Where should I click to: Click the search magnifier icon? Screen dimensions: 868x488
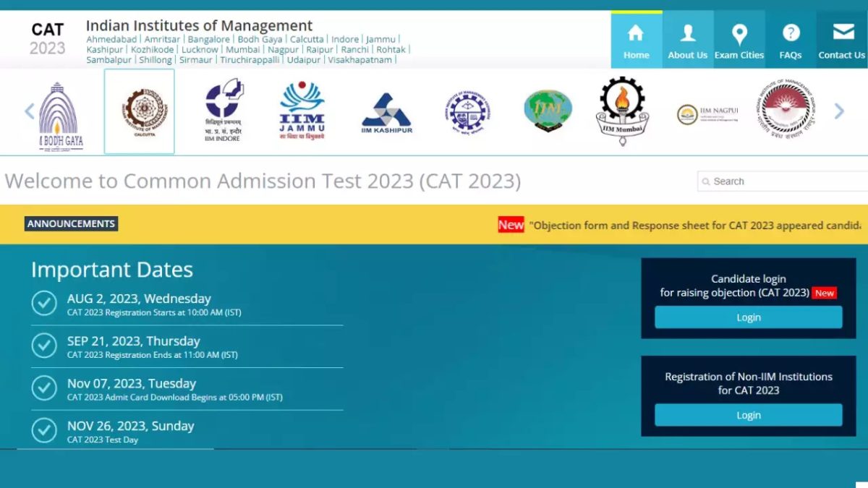pos(707,181)
